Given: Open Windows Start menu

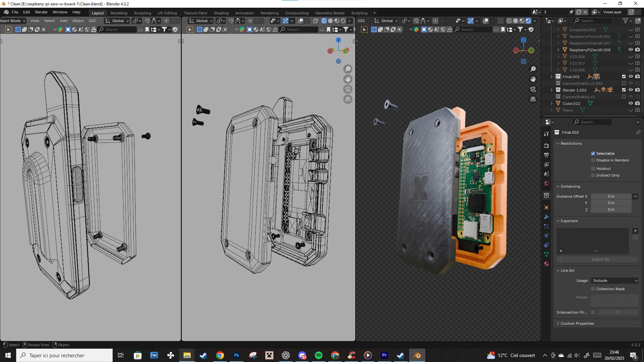Looking at the screenshot, I should coord(8,355).
